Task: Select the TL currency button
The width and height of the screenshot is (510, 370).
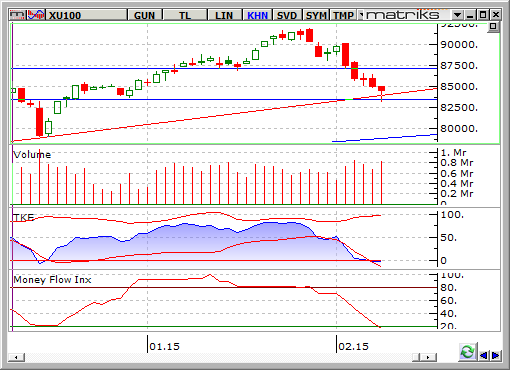Action: tap(185, 15)
